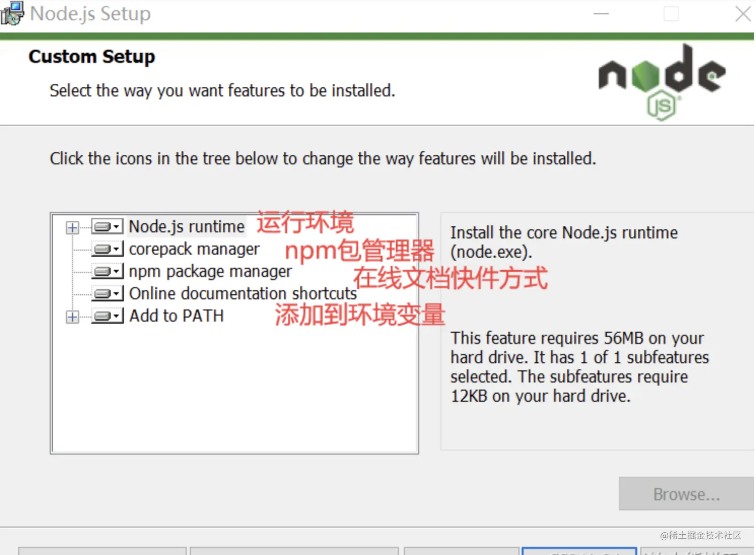
Task: Select the Online documentation shortcuts tree row
Action: tap(243, 294)
